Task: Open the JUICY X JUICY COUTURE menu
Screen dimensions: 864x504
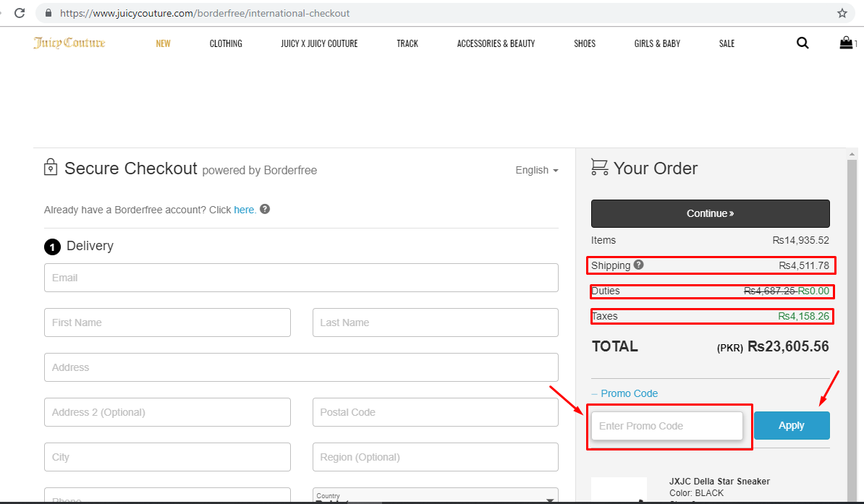Action: (319, 43)
